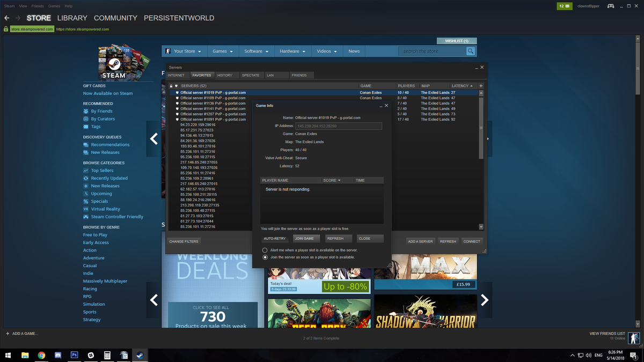Viewport: 644px width, 362px height.
Task: Click the Change Filters button
Action: tap(184, 241)
